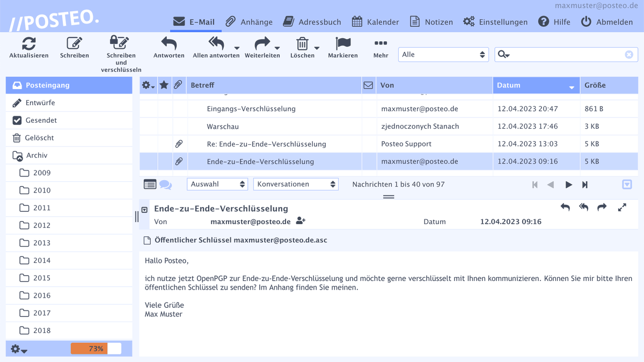Screen dimensions: 644x362
Task: Delete message with Löschen trash icon
Action: 303,43
